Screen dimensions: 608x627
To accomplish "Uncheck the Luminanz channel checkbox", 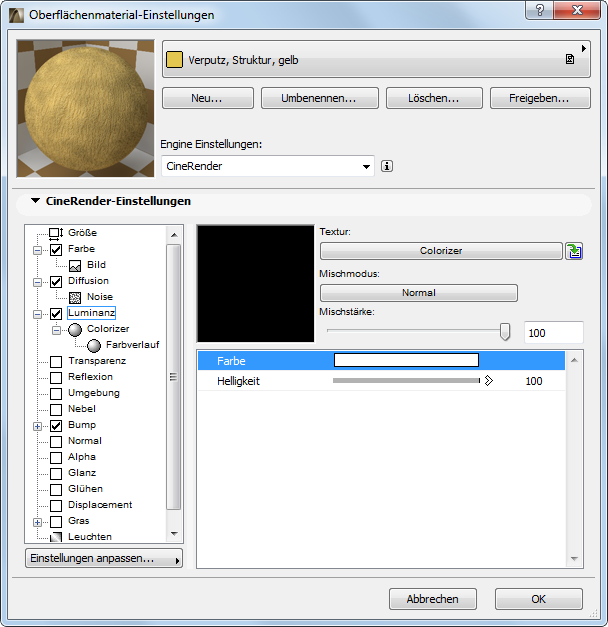I will 56,314.
